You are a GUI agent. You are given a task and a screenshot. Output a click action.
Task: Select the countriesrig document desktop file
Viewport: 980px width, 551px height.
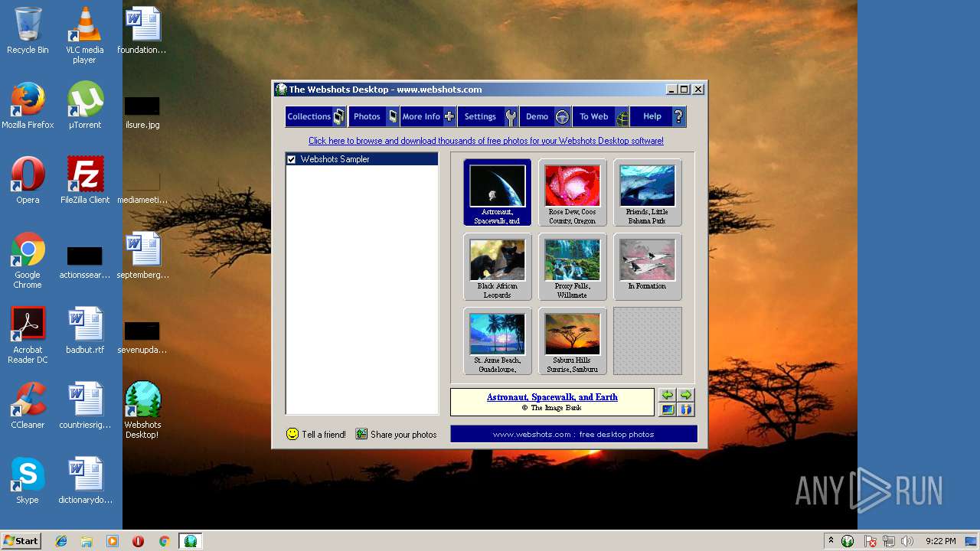tap(84, 405)
